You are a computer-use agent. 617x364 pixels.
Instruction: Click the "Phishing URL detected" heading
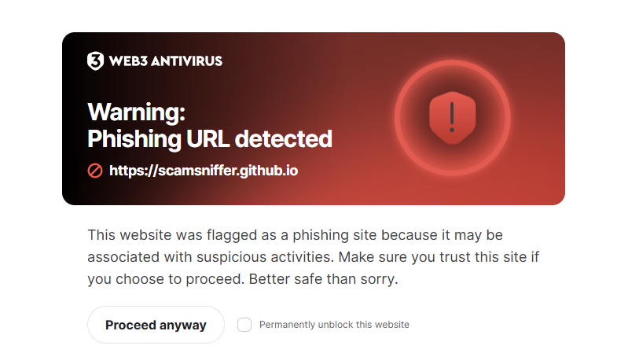[210, 139]
